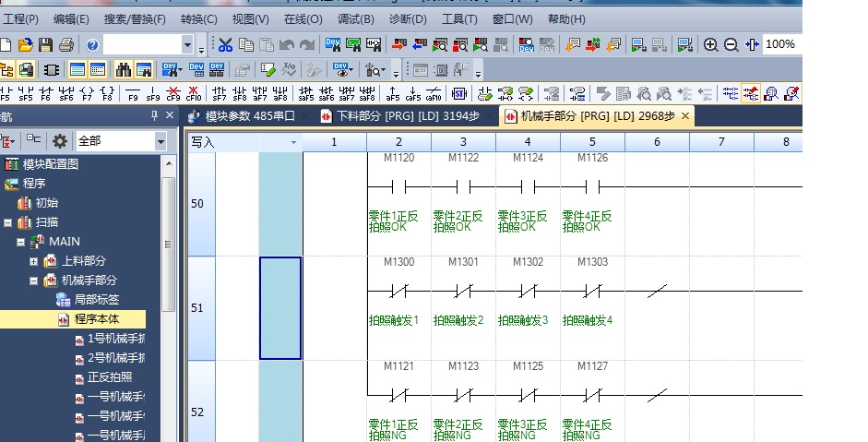The height and width of the screenshot is (442, 868).
Task: Click the 100% zoom level field
Action: [779, 44]
